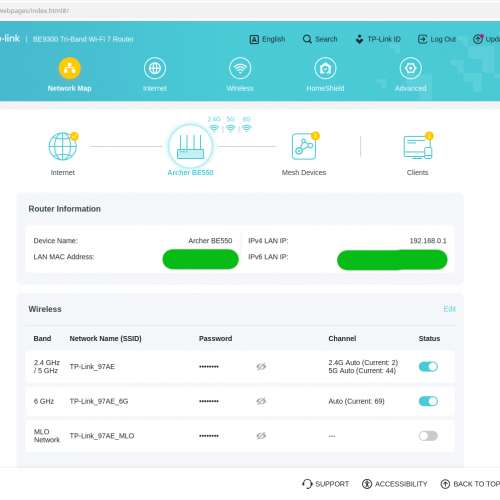Click the BACK TO TOP link

(x=477, y=484)
